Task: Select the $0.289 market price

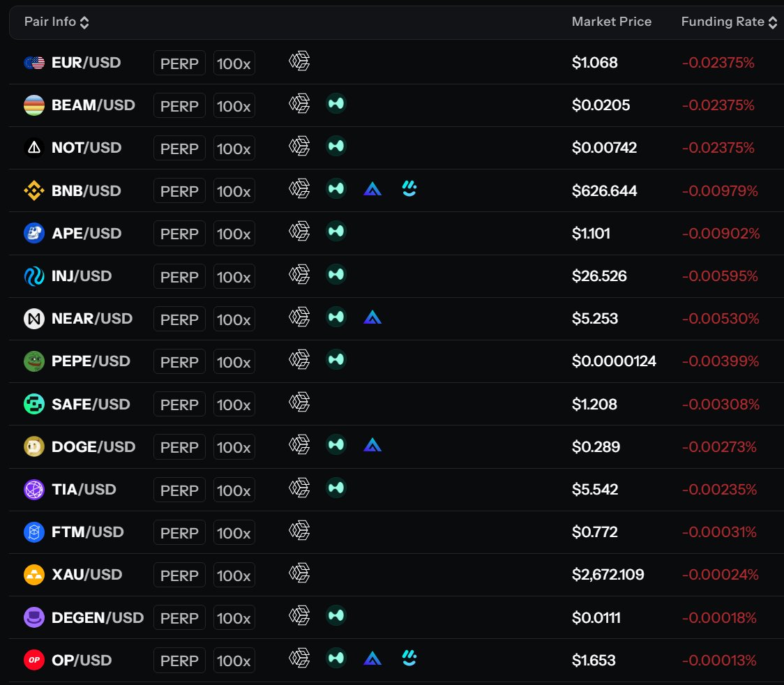Action: [x=596, y=447]
